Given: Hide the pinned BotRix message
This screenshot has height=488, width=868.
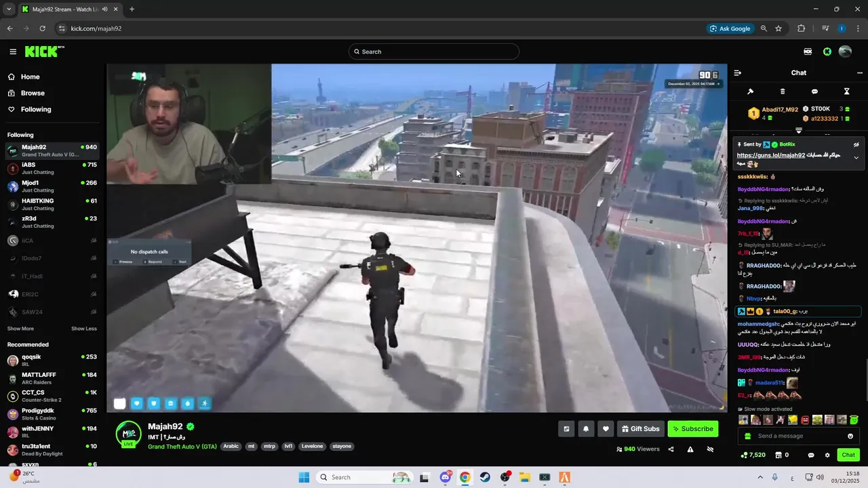Looking at the screenshot, I should (856, 144).
